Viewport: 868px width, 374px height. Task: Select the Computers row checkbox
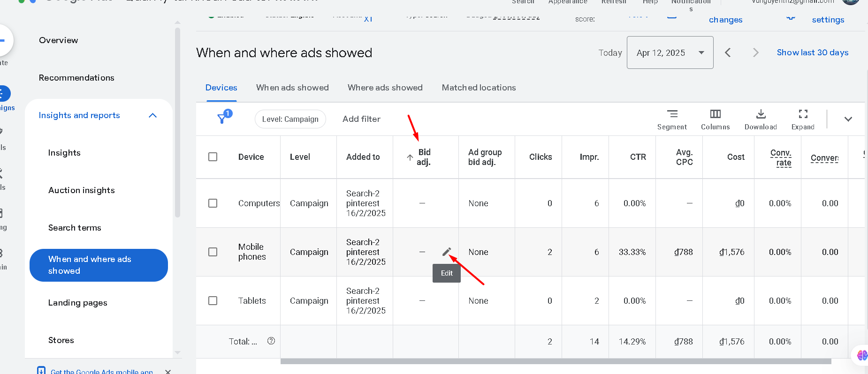pos(213,203)
